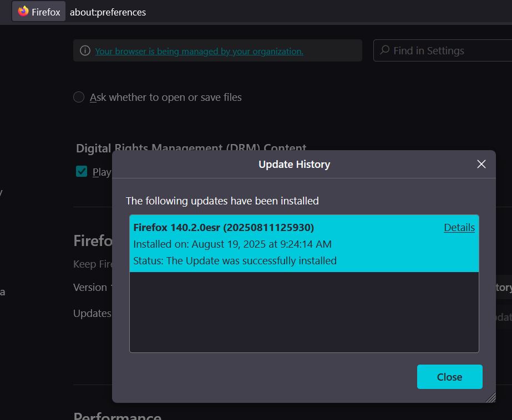Click the Status: successfully installed text line

(x=235, y=260)
